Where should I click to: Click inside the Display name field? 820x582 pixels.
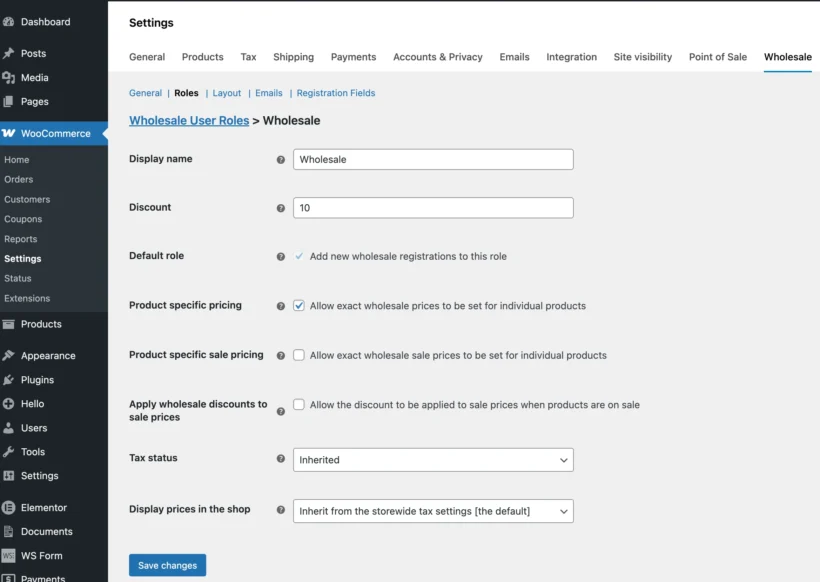(x=432, y=159)
